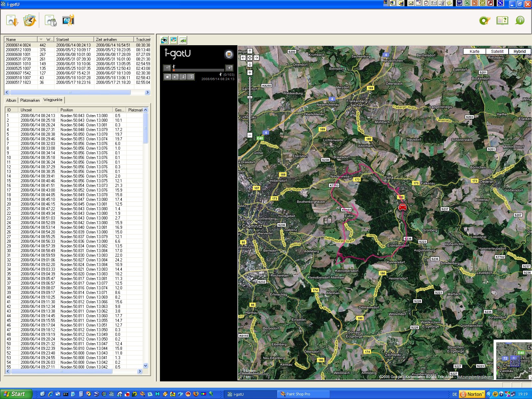
Task: Click the Norton tray icon
Action: [472, 394]
